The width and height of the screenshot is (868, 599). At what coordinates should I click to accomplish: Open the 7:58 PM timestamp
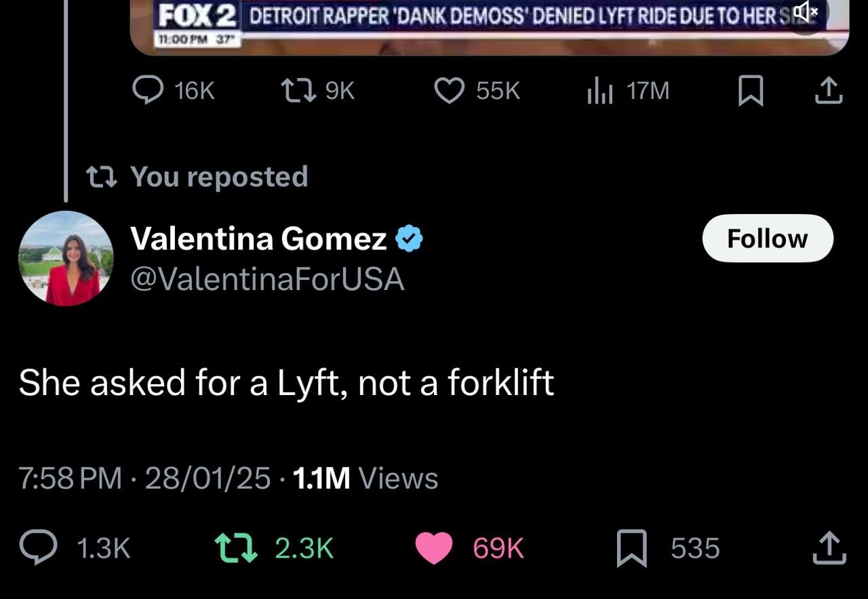[71, 478]
